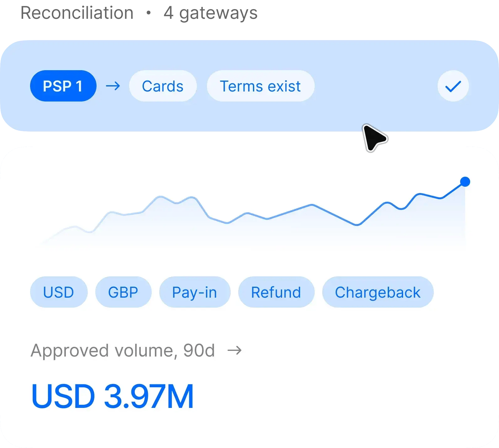This screenshot has height=448, width=499.
Task: Click the Cards tag
Action: tap(163, 86)
